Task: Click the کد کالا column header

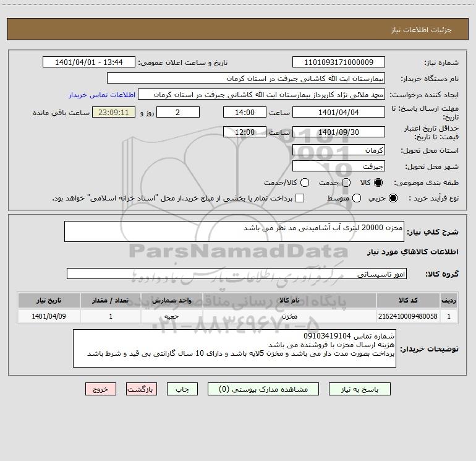Action: pyautogui.click(x=408, y=300)
